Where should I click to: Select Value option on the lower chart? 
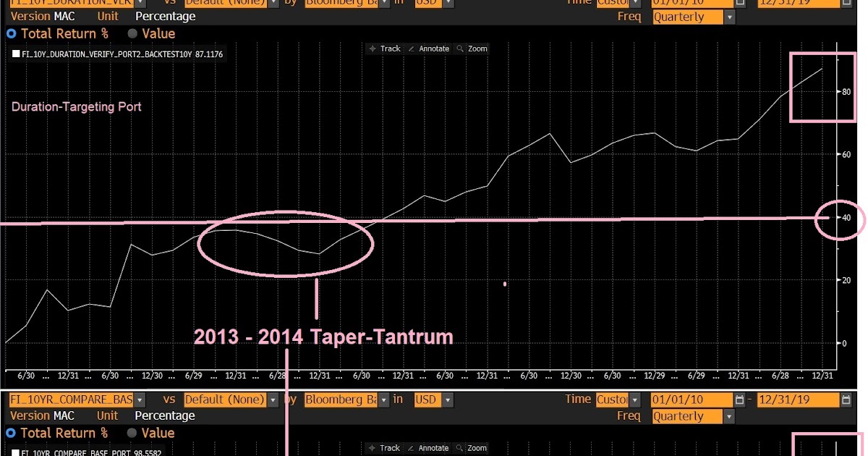[132, 433]
